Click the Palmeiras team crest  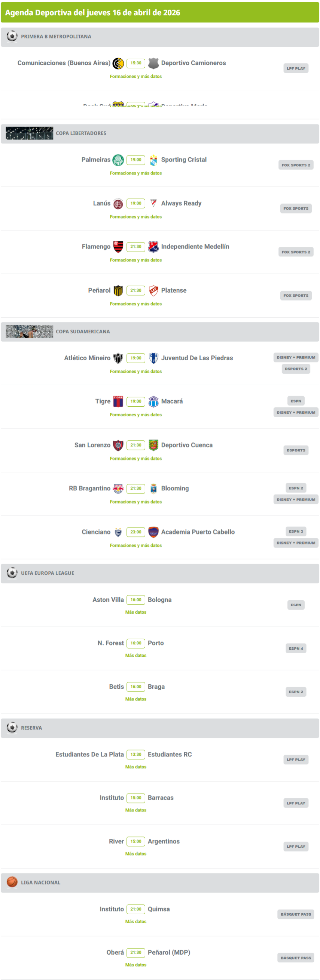click(118, 160)
